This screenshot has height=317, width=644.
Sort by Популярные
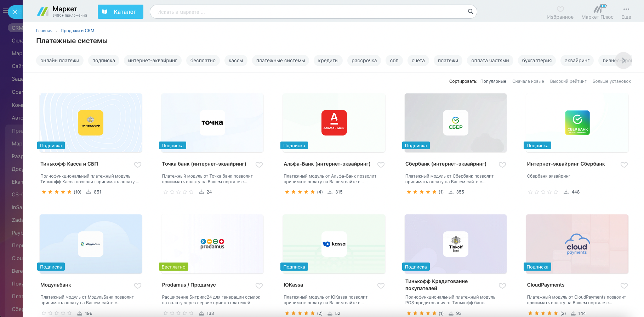click(493, 81)
